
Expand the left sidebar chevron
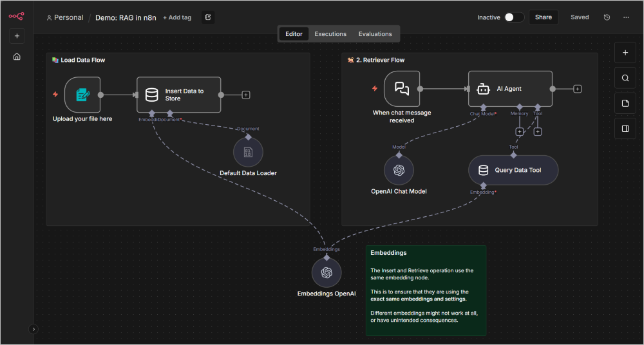(x=34, y=329)
